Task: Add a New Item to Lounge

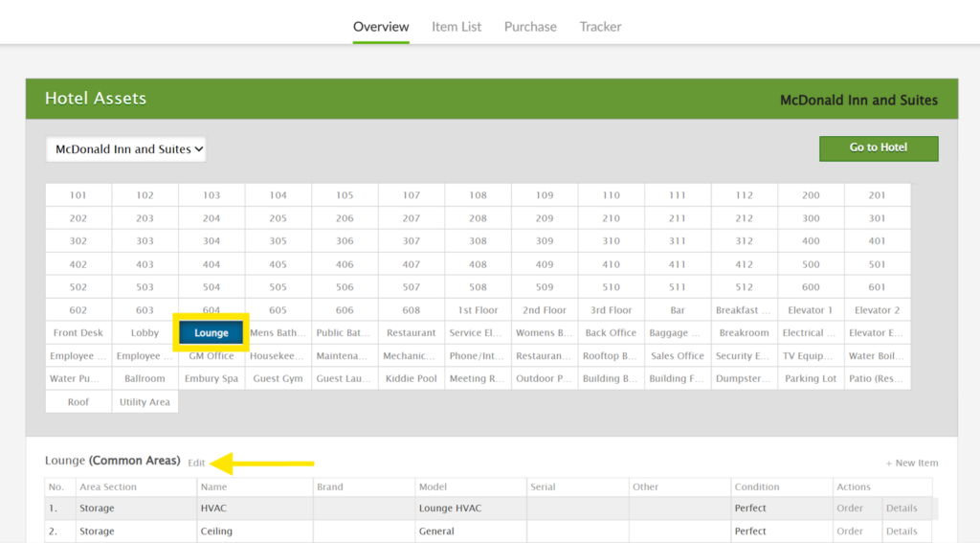Action: pyautogui.click(x=911, y=463)
